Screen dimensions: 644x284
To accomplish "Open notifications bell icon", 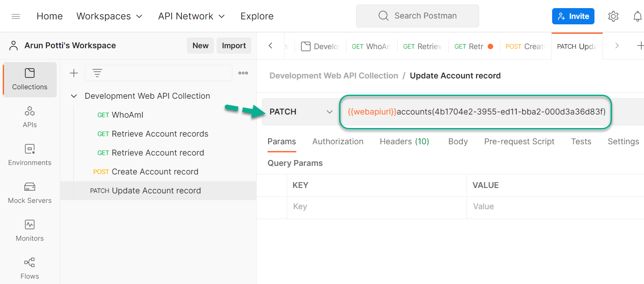I will pyautogui.click(x=637, y=16).
